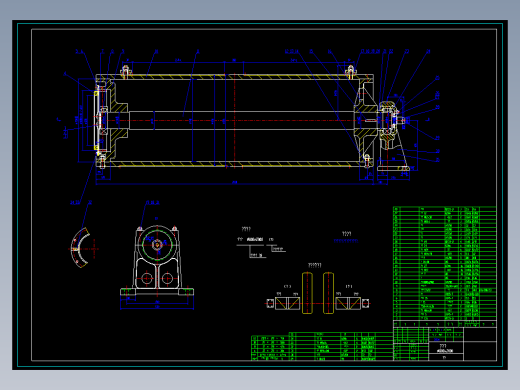Click the right bearing pedestal in section view
The height and width of the screenshot is (390, 520).
coord(392,137)
